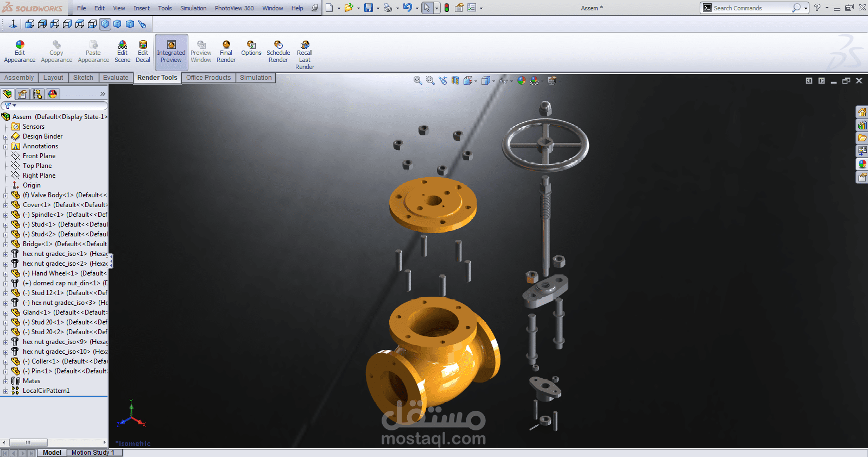Expand the Design Binder tree node
The image size is (868, 457).
click(5, 136)
